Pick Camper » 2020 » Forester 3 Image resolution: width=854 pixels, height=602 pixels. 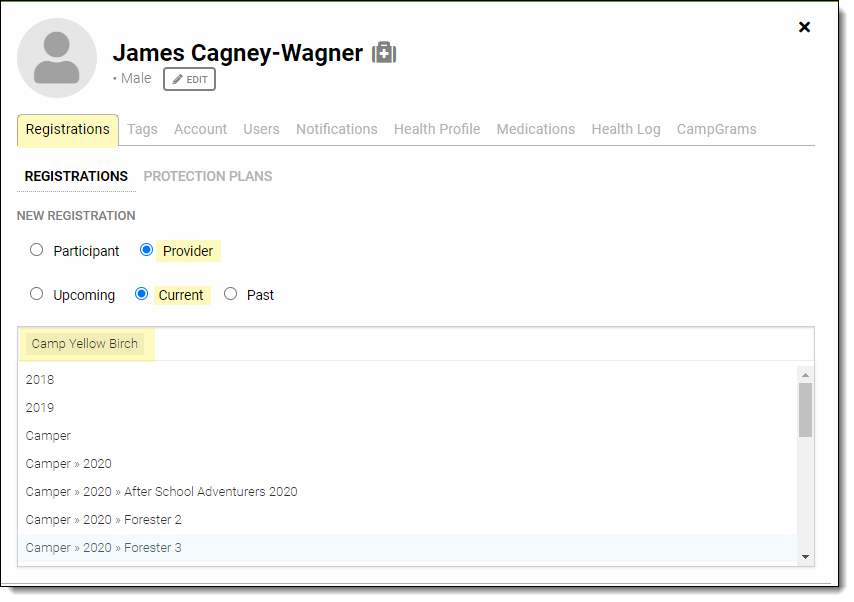pos(104,548)
